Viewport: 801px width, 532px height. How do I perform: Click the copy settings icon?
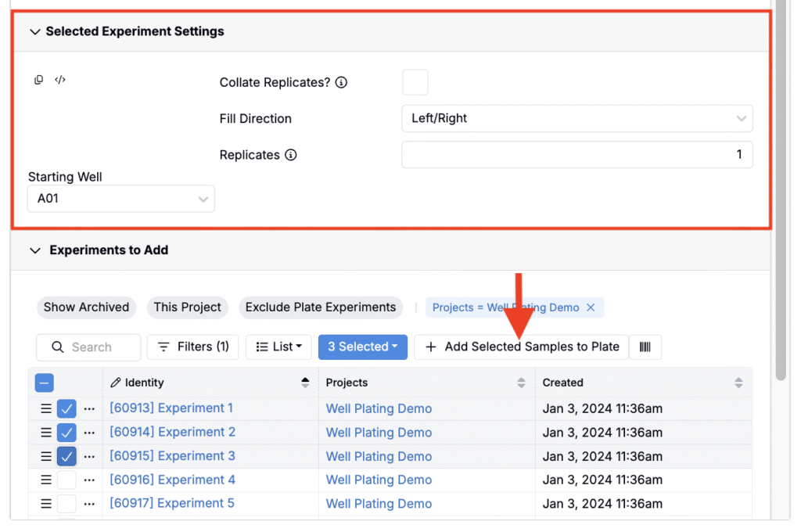click(x=38, y=80)
